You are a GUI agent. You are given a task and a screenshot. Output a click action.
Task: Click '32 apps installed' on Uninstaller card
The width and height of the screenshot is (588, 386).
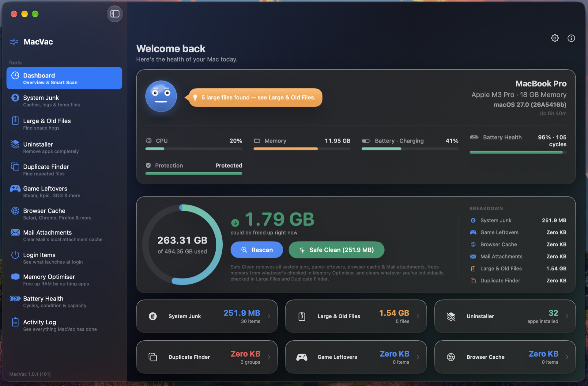click(x=543, y=316)
